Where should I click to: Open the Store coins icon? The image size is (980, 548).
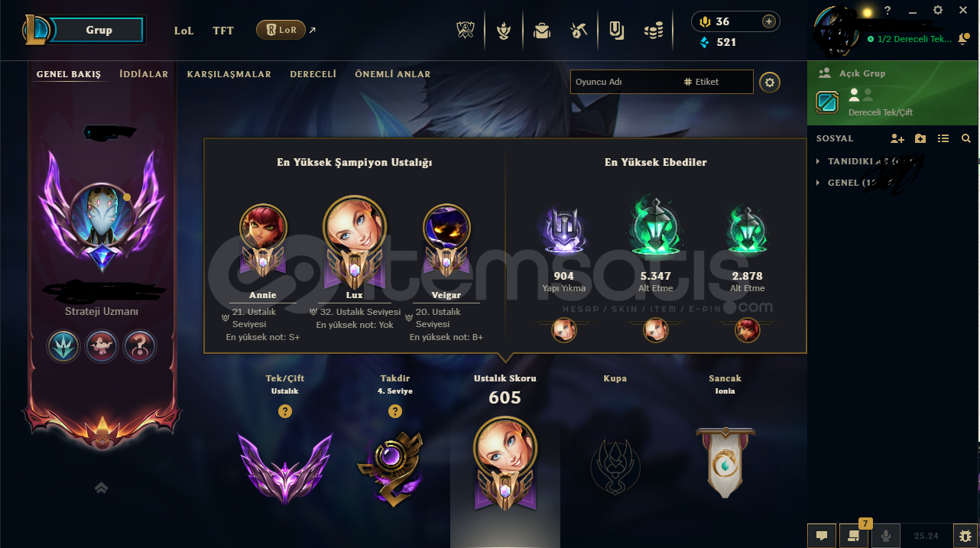(653, 31)
